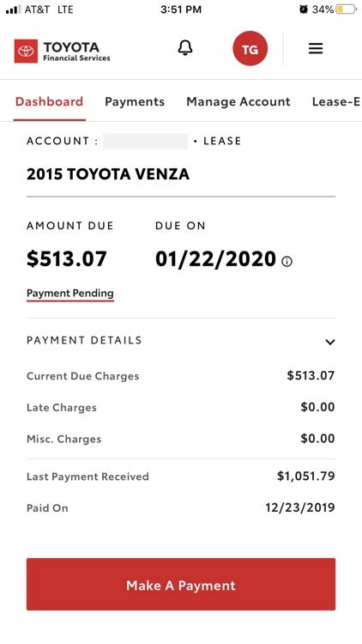The image size is (362, 644).
Task: Tap the cellular signal bars
Action: (13, 9)
